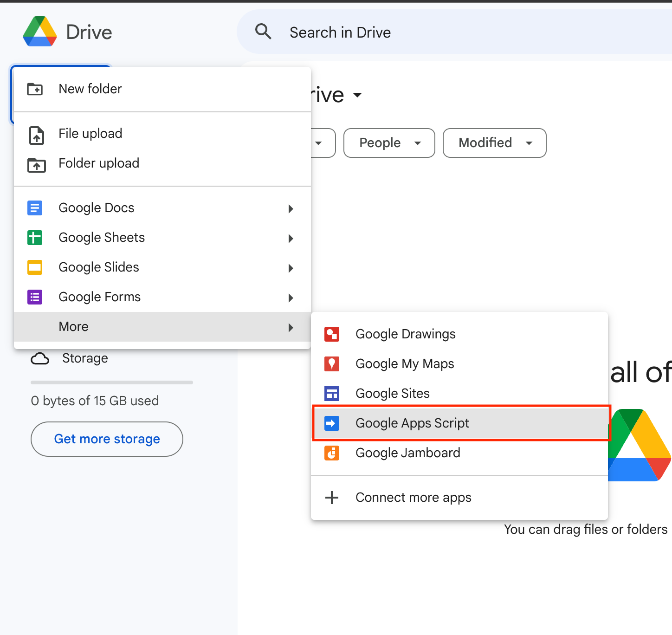Click the large Drive logo illustration
Image resolution: width=672 pixels, height=635 pixels.
coord(640,445)
